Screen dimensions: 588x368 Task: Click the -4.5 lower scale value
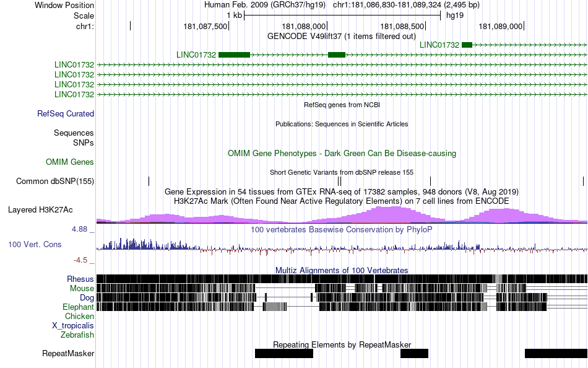80,260
